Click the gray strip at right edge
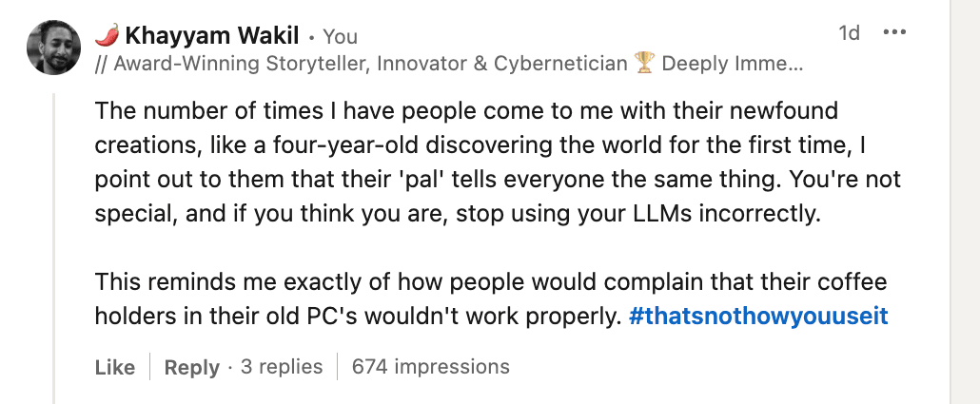Viewport: 980px width, 404px height. tap(965, 202)
